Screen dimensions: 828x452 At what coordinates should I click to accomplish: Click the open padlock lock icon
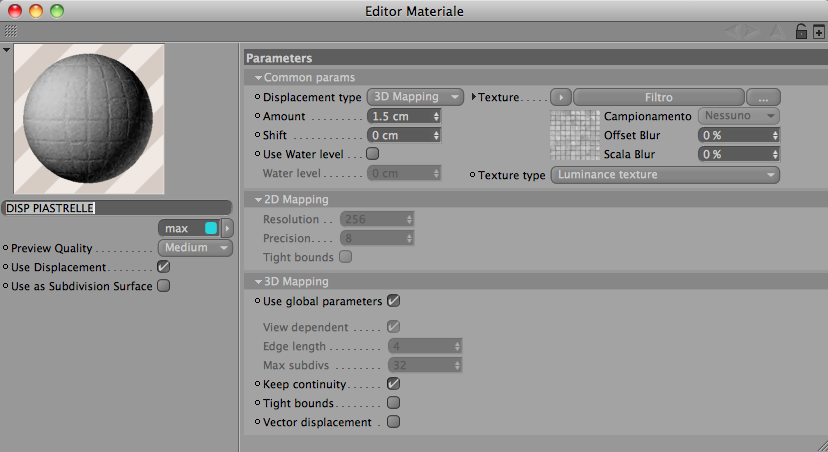801,32
